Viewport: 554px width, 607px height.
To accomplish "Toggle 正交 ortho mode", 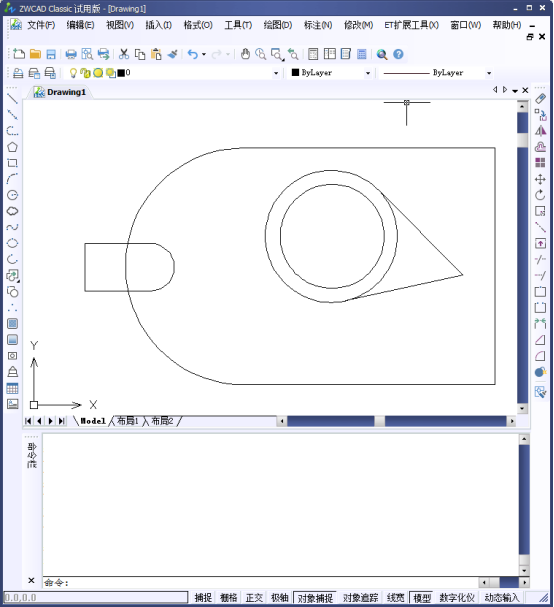I will click(254, 597).
